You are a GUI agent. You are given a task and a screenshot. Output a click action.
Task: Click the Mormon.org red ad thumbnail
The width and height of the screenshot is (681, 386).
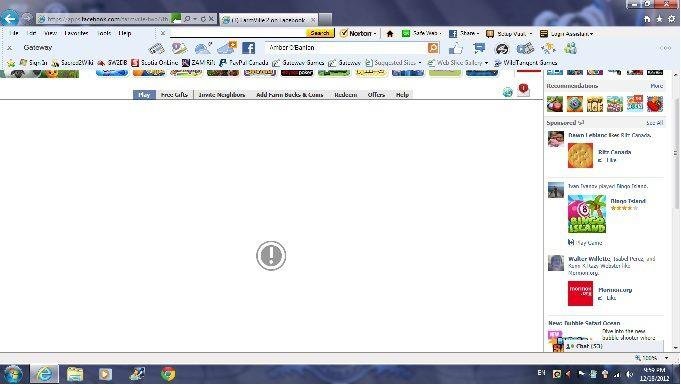pyautogui.click(x=580, y=294)
